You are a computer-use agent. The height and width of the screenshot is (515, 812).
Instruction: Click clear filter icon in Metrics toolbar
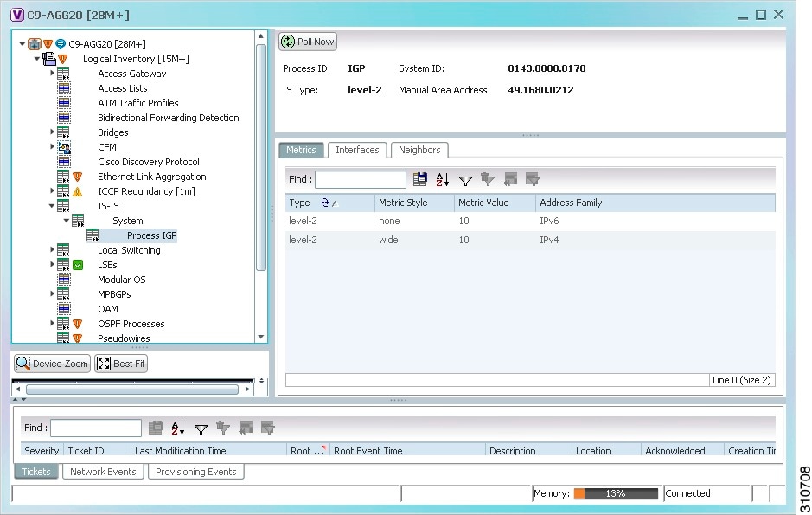tap(488, 179)
